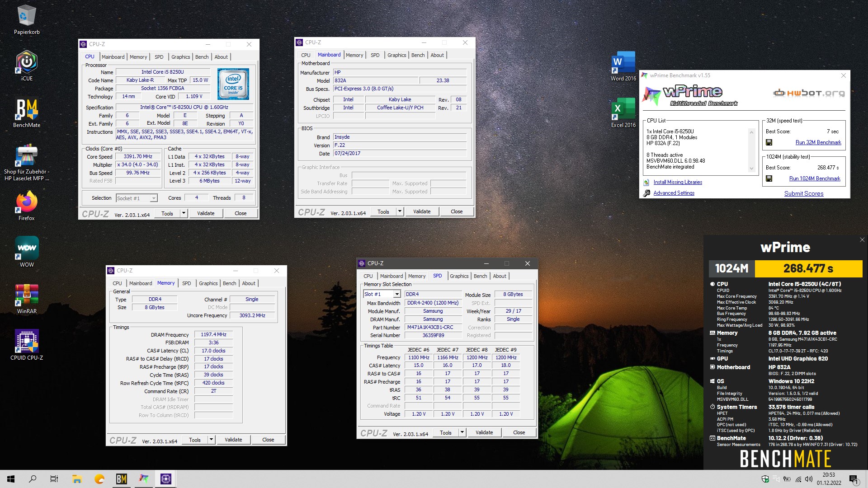Click Close in the Mainboard window

pyautogui.click(x=457, y=211)
